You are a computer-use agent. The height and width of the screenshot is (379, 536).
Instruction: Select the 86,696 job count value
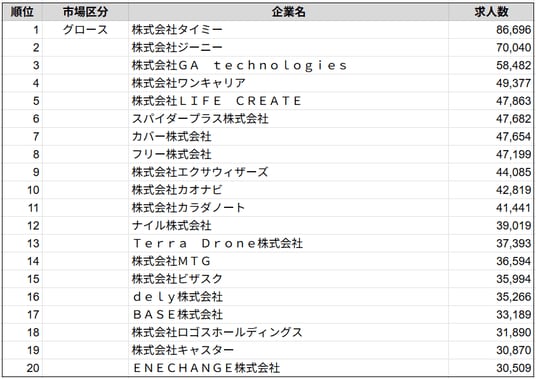click(x=514, y=30)
